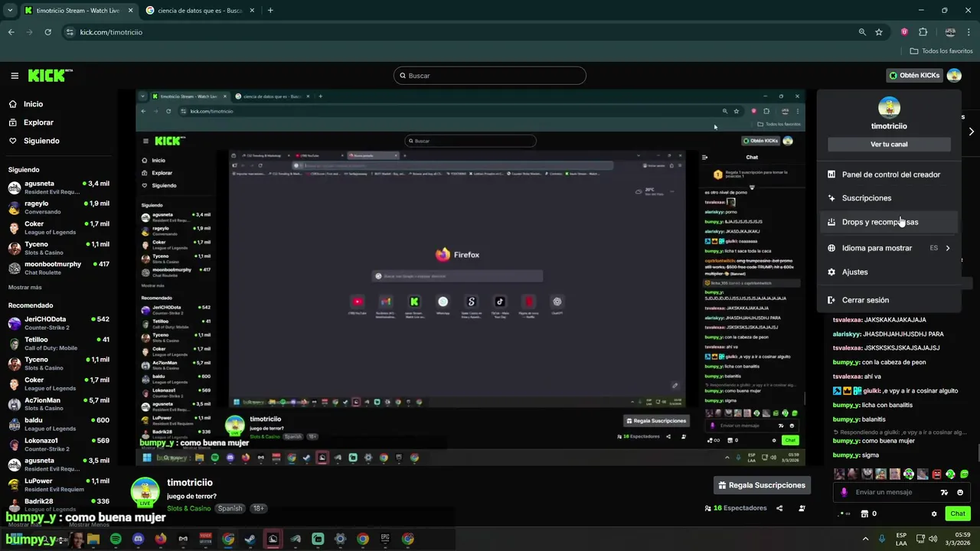Screen dimensions: 980x551
Task: Click the 16 Espectadores viewer count
Action: (x=735, y=508)
